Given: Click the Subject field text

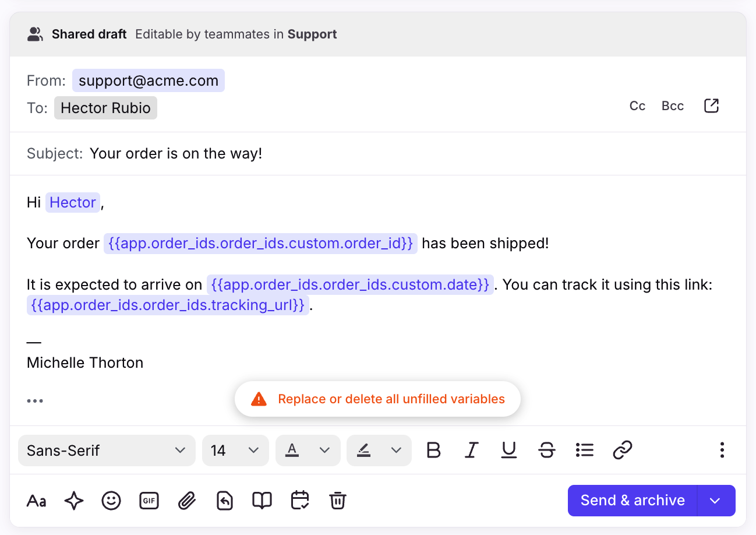Looking at the screenshot, I should pyautogui.click(x=176, y=154).
